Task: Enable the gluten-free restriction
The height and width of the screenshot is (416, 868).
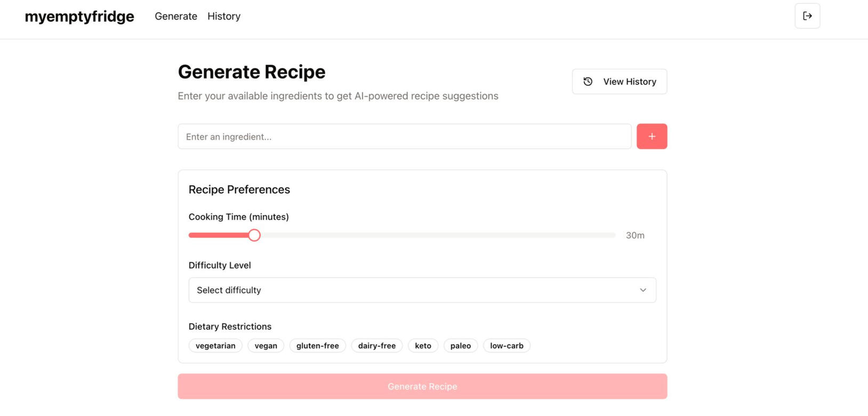Action: (x=317, y=346)
